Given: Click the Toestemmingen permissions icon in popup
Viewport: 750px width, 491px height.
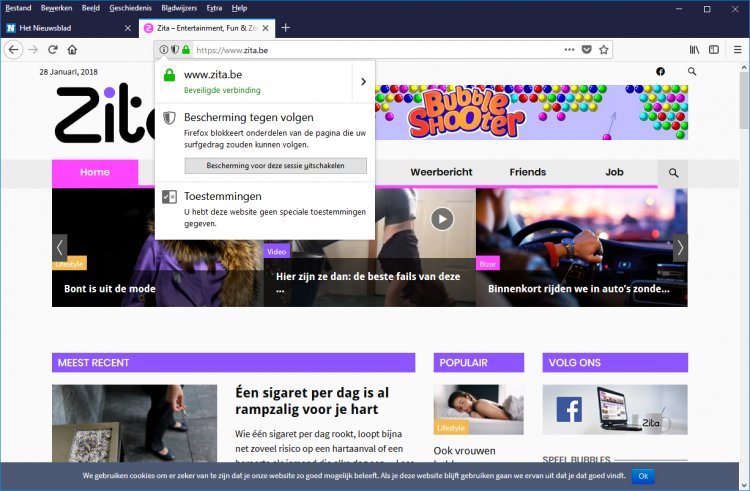Looking at the screenshot, I should coord(169,196).
